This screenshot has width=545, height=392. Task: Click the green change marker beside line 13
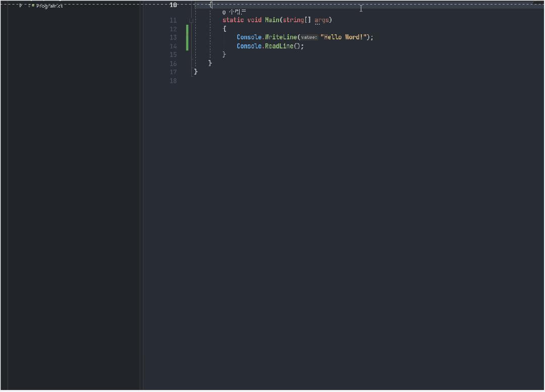[187, 37]
